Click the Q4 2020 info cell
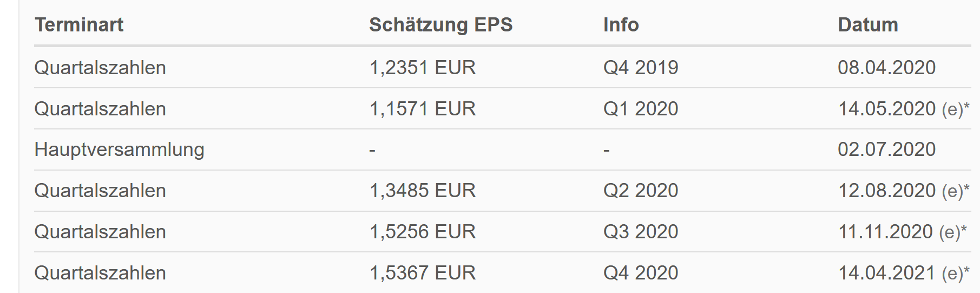Image resolution: width=980 pixels, height=293 pixels. [x=640, y=273]
